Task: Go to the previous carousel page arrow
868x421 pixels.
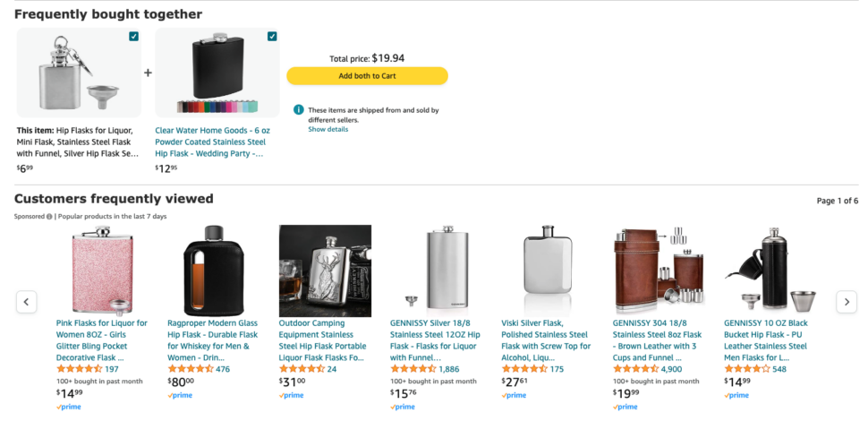Action: click(x=27, y=302)
